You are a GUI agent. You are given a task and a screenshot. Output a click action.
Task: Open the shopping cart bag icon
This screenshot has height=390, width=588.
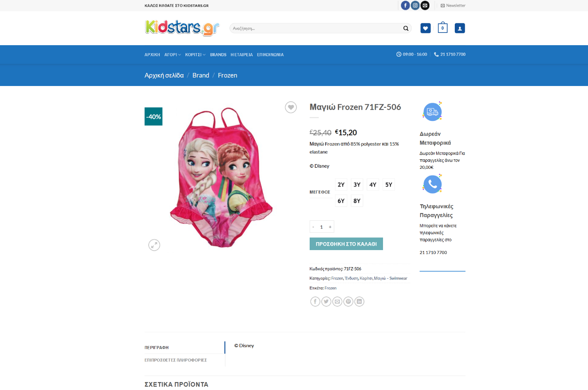[x=442, y=28]
